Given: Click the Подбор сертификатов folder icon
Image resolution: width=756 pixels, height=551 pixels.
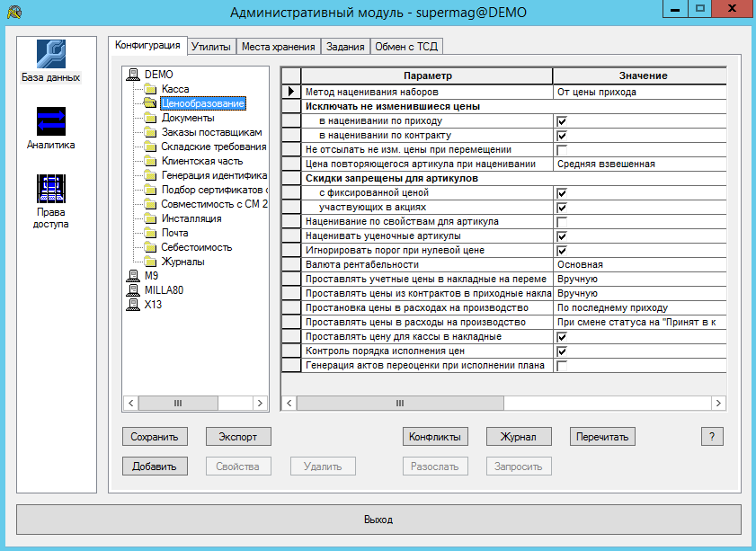Looking at the screenshot, I should tap(150, 190).
